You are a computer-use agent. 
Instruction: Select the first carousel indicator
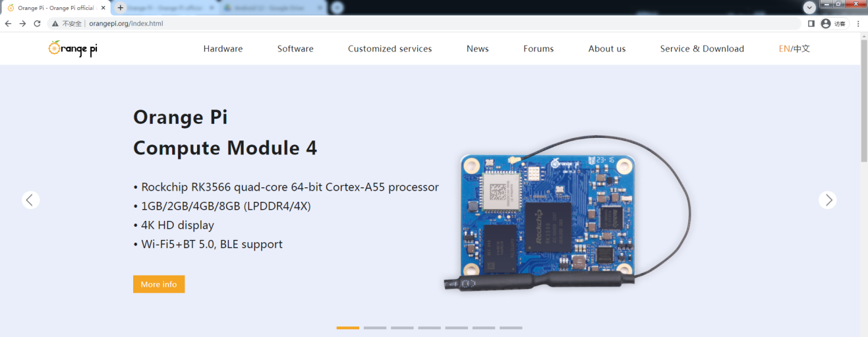click(348, 328)
